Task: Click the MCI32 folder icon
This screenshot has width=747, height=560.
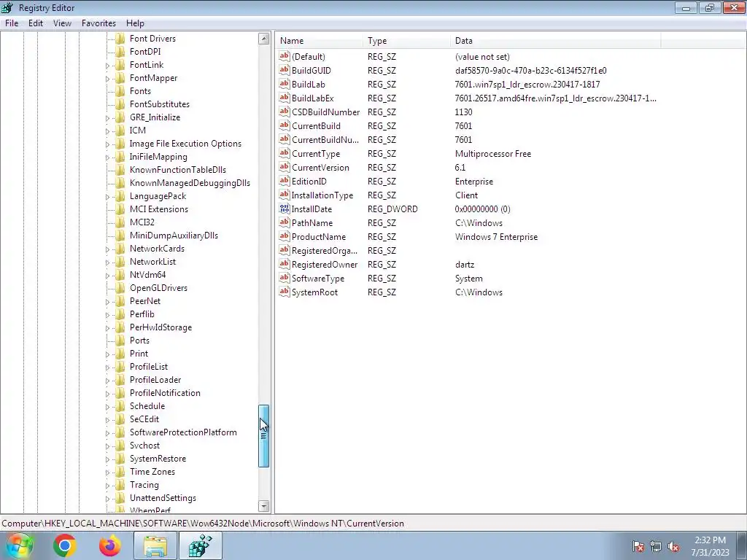Action: pyautogui.click(x=120, y=222)
